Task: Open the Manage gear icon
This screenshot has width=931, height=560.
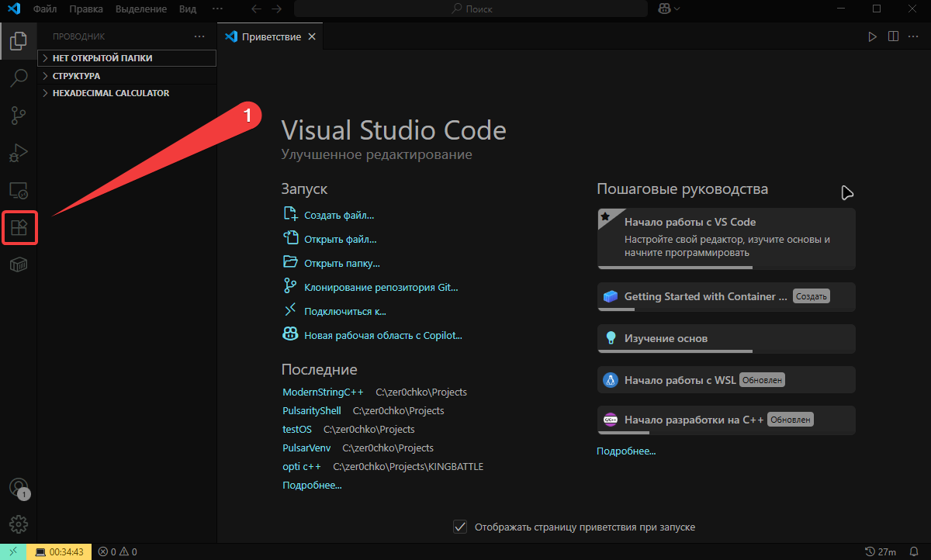Action: (19, 524)
